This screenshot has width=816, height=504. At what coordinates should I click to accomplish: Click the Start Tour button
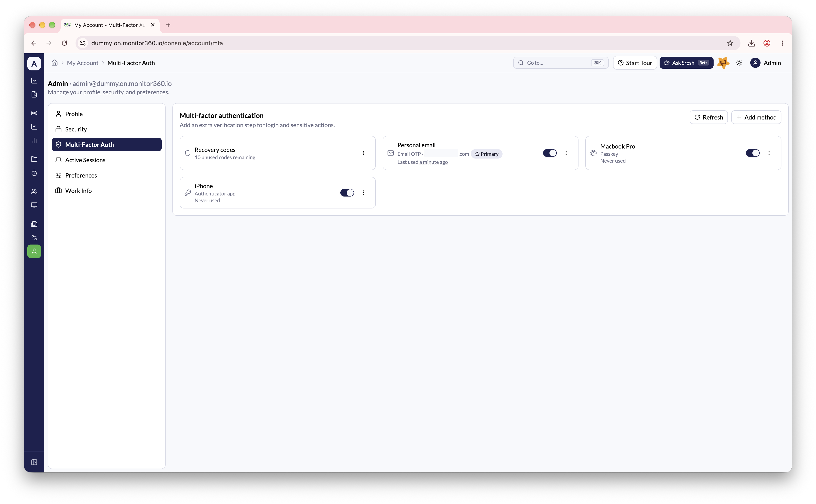pos(635,63)
